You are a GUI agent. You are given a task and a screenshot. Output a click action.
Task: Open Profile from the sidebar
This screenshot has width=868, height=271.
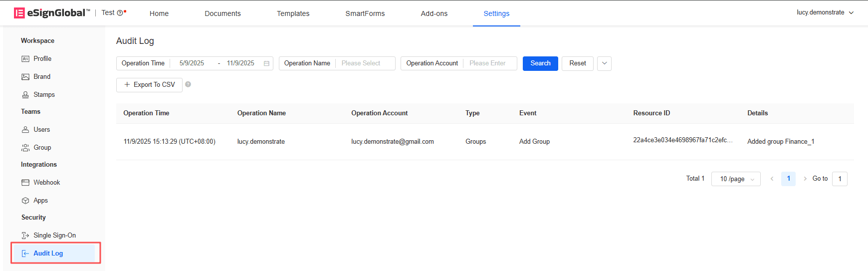pos(42,59)
